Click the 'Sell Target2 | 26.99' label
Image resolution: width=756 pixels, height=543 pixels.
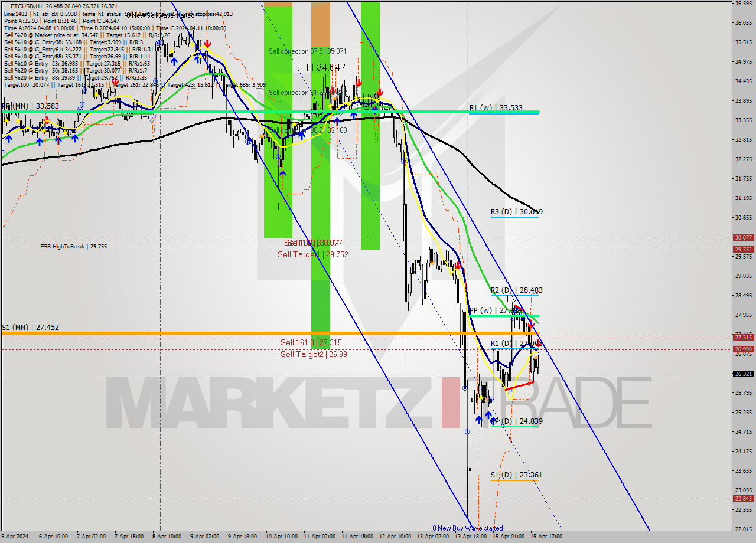(314, 354)
